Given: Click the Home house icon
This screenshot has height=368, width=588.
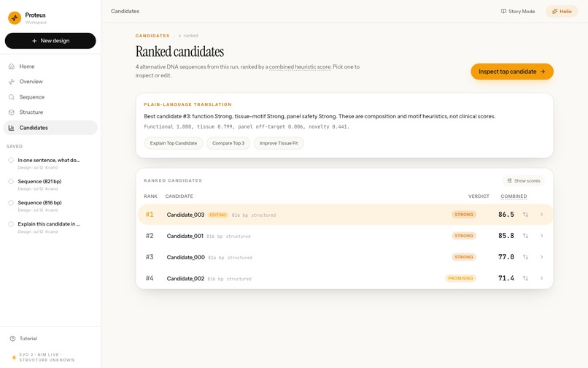Looking at the screenshot, I should coord(12,66).
